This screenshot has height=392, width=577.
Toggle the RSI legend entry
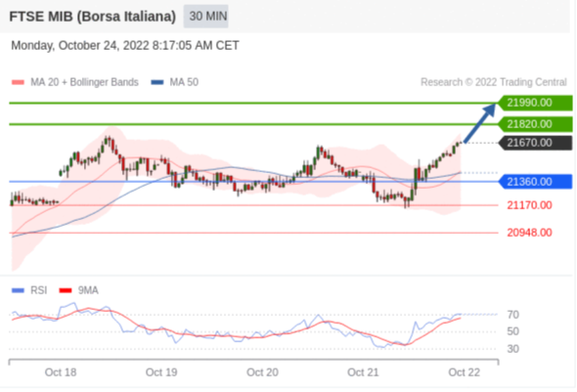click(29, 290)
